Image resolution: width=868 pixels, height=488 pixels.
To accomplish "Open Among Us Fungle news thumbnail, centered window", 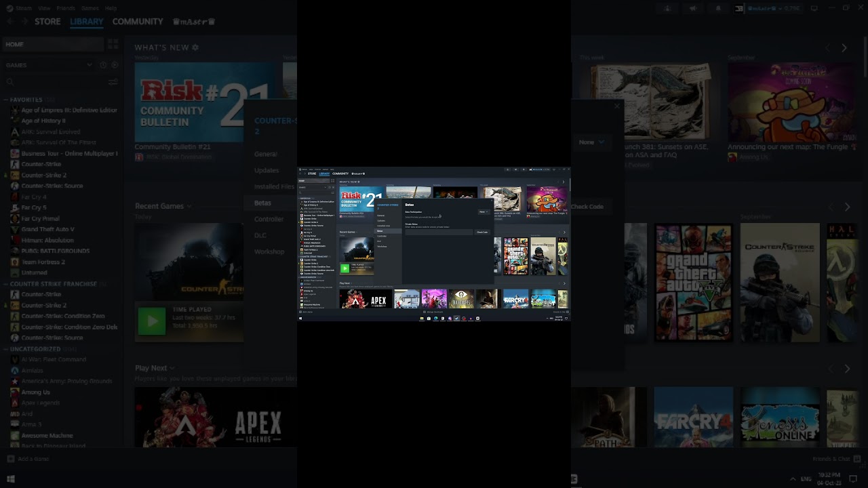I will click(x=547, y=199).
